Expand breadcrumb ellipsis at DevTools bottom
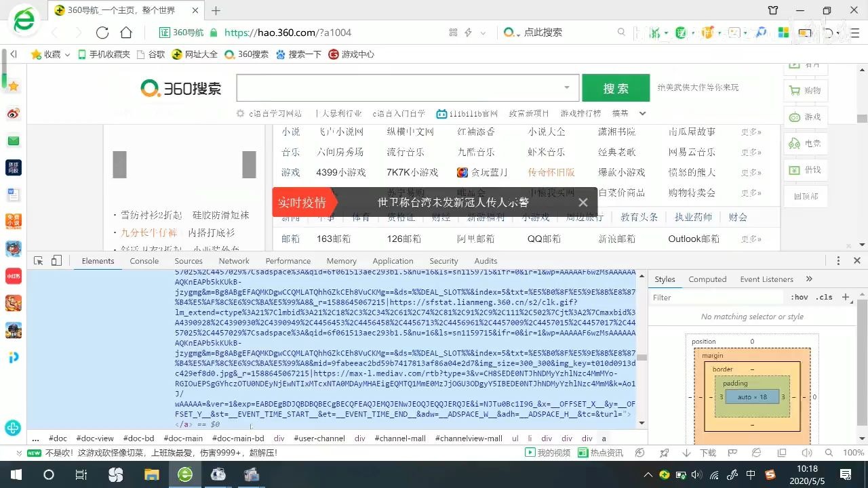 coord(35,439)
